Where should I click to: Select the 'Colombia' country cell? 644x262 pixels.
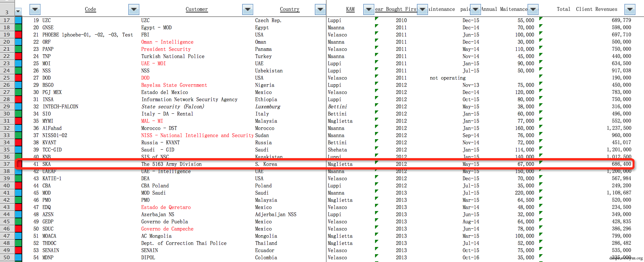pyautogui.click(x=266, y=257)
